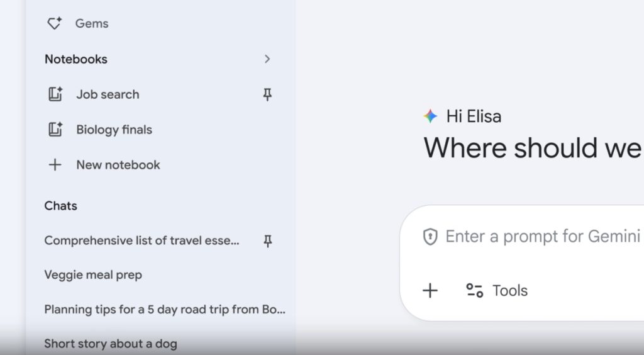The image size is (644, 355).
Task: Click the Tools sliders icon
Action: [474, 290]
